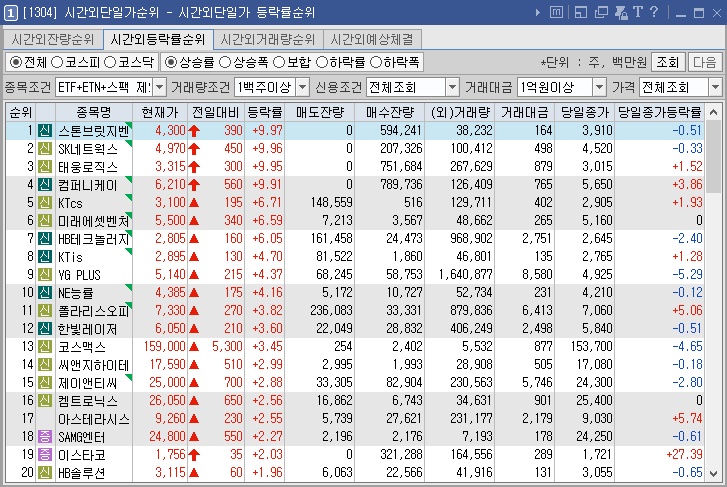Select the stock name HB테크놀러지
Screen dimensions: 727x487
click(x=94, y=239)
